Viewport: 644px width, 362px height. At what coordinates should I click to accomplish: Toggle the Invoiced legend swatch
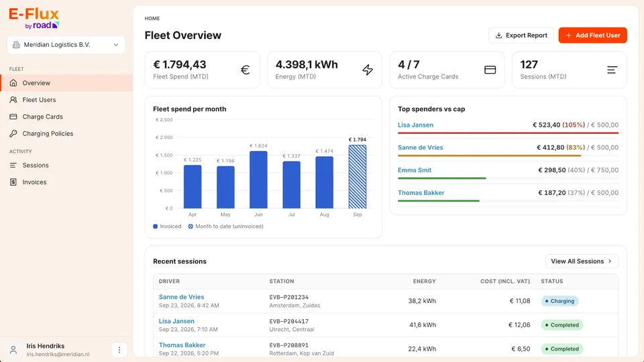(x=155, y=226)
